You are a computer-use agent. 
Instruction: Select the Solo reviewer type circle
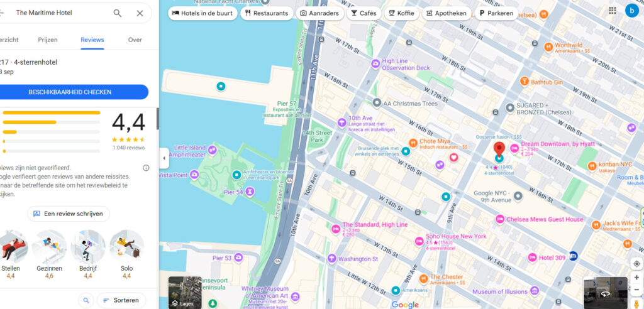point(126,247)
